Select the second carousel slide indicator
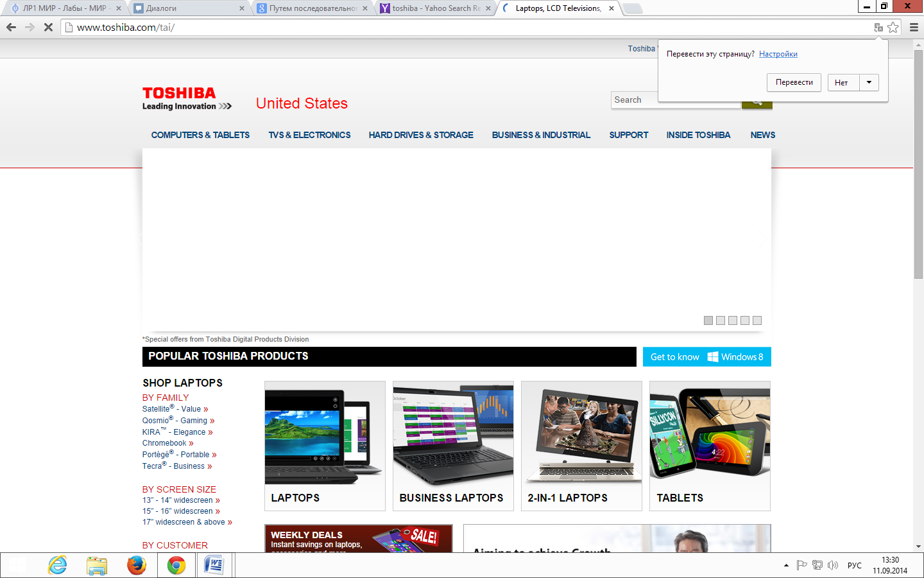924x578 pixels. pyautogui.click(x=721, y=320)
